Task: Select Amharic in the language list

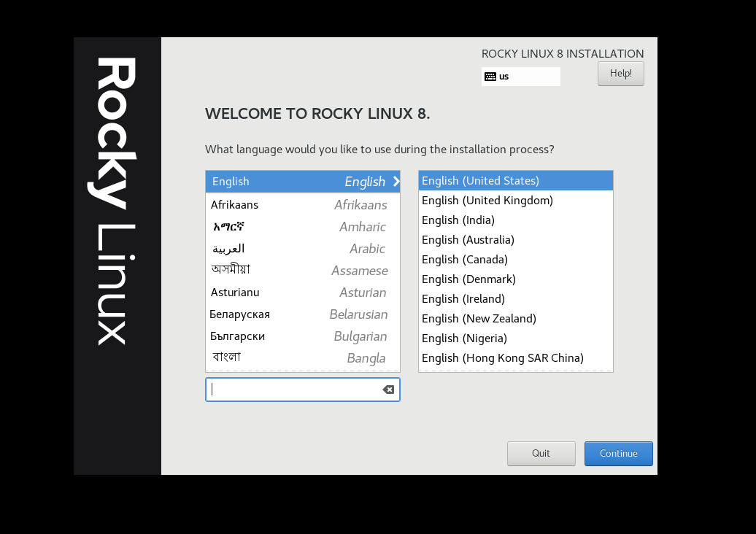Action: (303, 227)
